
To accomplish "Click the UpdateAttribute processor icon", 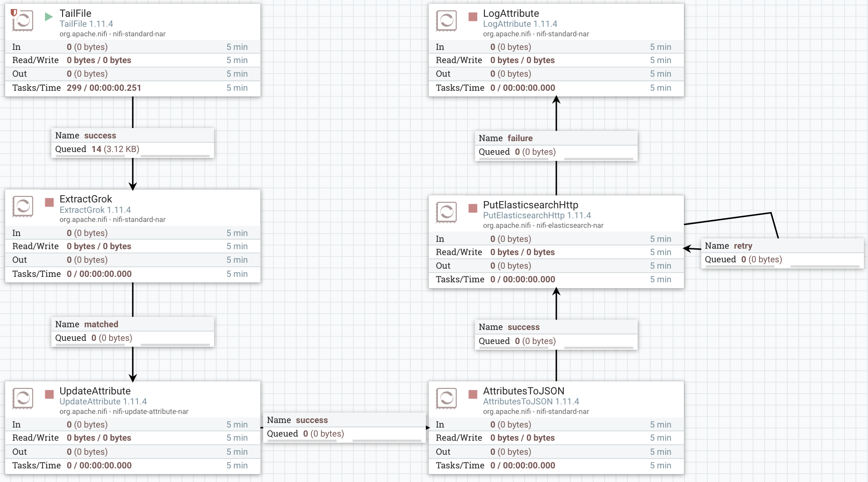I will pos(23,398).
